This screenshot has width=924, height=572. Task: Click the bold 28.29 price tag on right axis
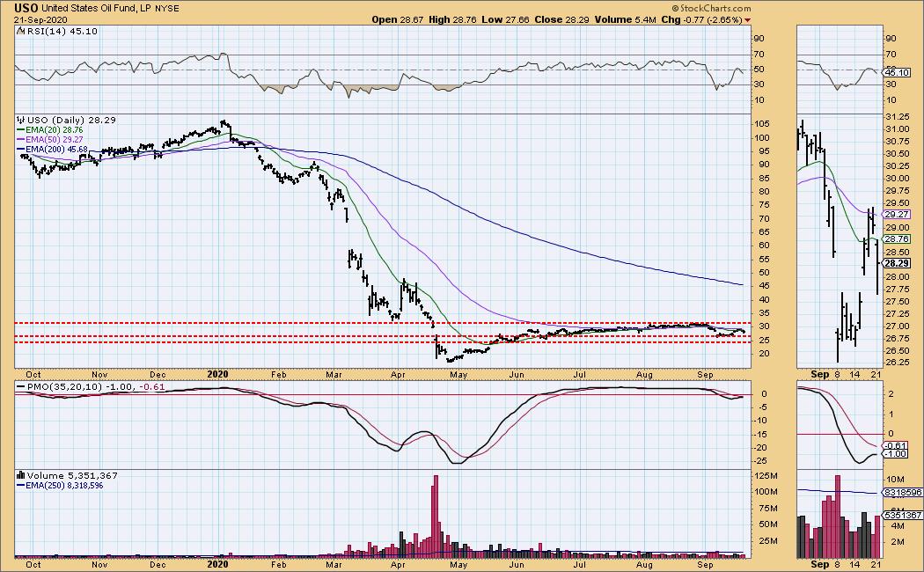tap(898, 263)
